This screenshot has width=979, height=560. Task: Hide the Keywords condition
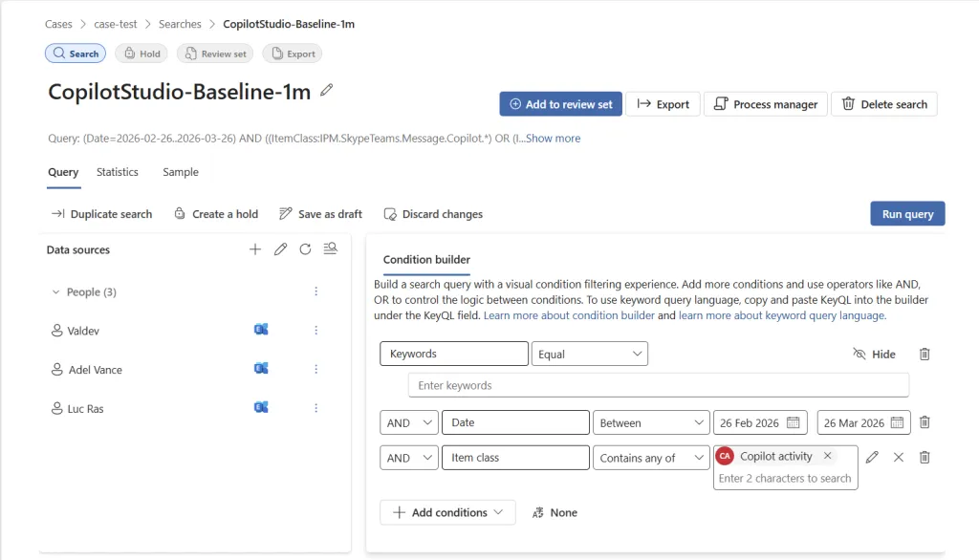[874, 354]
